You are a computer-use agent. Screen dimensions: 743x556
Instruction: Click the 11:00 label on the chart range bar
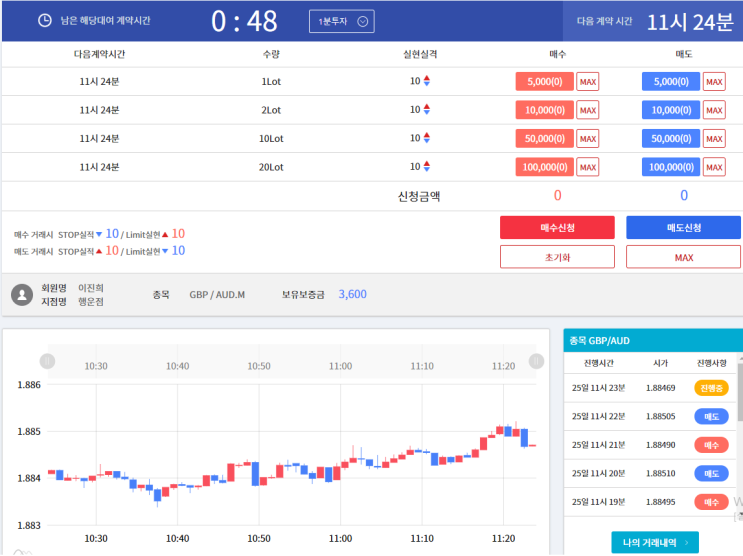[340, 366]
